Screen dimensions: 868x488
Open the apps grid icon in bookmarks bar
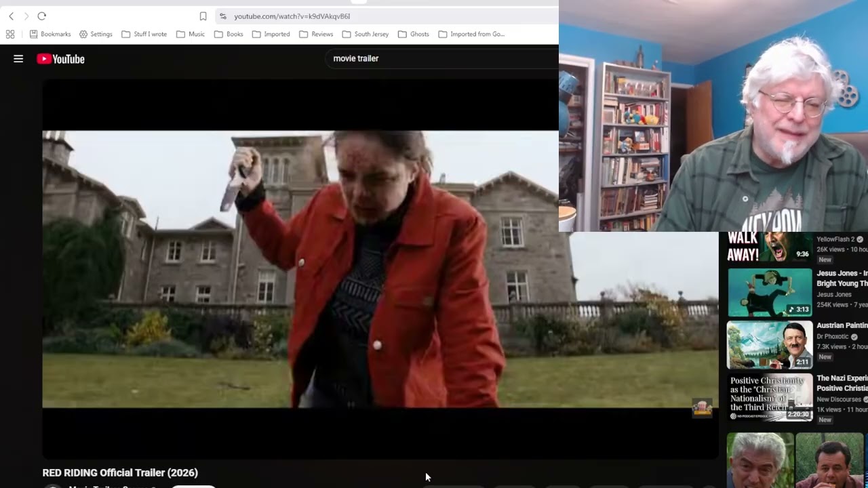pyautogui.click(x=10, y=34)
